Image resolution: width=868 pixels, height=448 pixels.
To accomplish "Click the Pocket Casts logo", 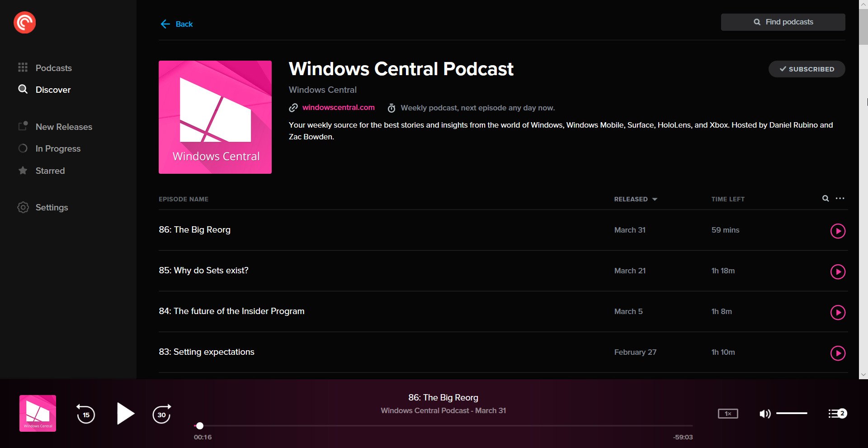I will tap(24, 23).
